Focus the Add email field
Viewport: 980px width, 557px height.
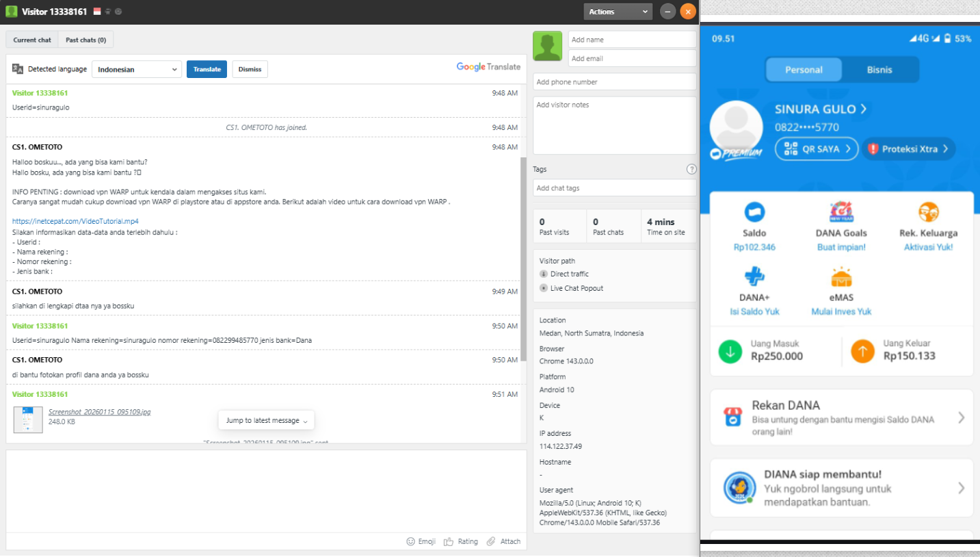(632, 58)
